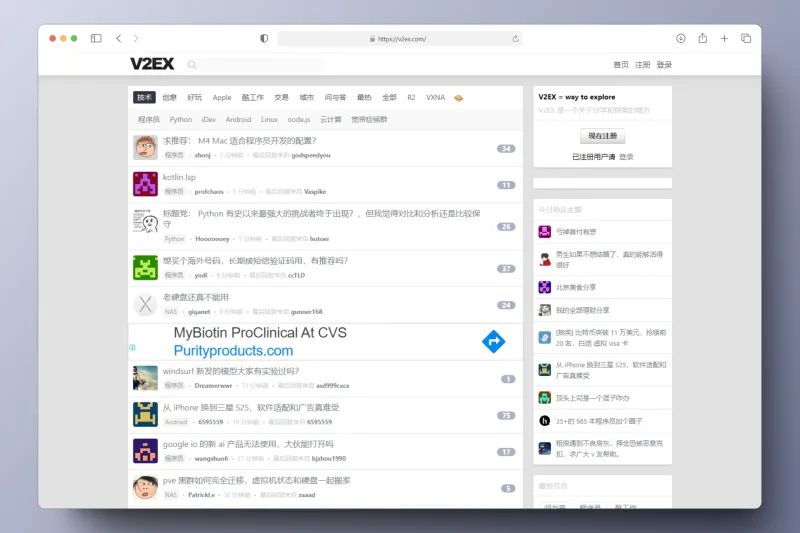Image resolution: width=800 pixels, height=533 pixels.
Task: Click the 75 reply count badge
Action: (x=506, y=415)
